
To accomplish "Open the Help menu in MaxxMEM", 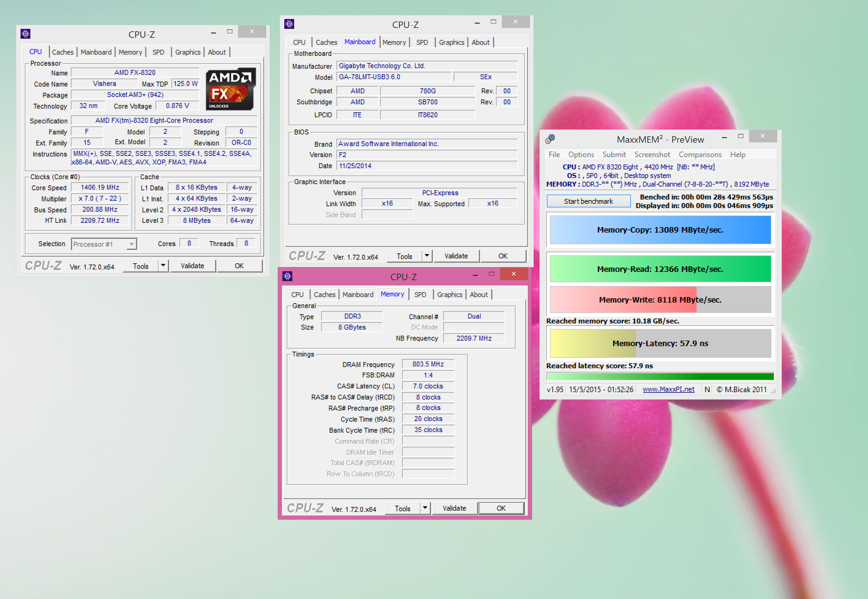I will [737, 155].
